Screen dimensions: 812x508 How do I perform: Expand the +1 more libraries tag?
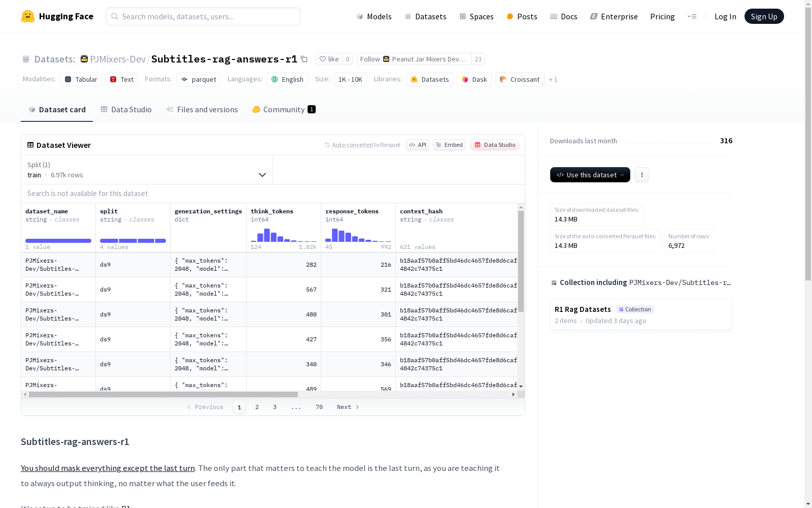pos(553,79)
